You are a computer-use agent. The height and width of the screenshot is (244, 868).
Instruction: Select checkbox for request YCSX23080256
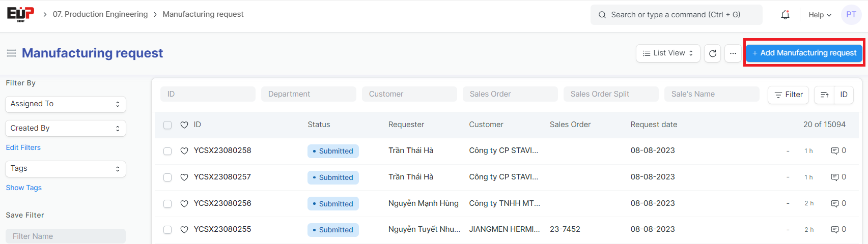point(167,204)
